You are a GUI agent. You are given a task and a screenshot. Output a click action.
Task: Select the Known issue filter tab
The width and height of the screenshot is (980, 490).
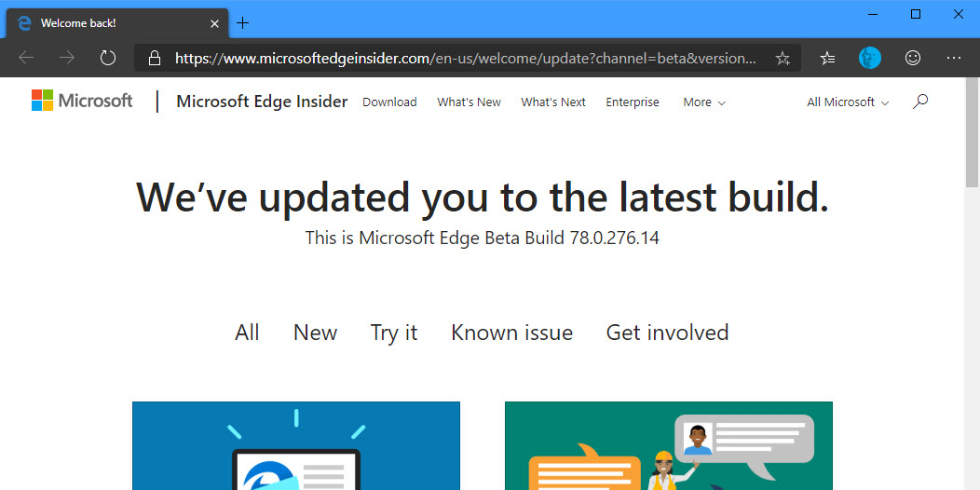[x=511, y=333]
